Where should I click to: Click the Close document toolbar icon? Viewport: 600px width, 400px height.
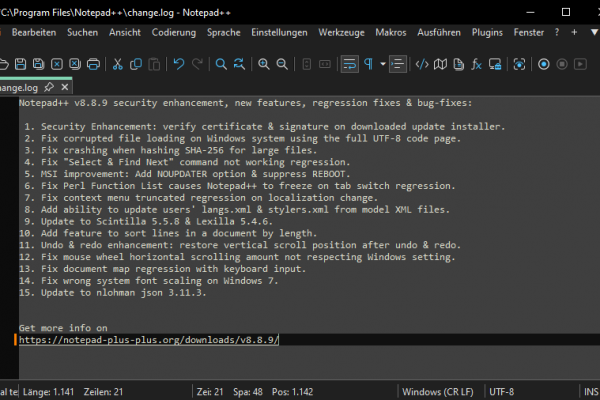[57, 64]
